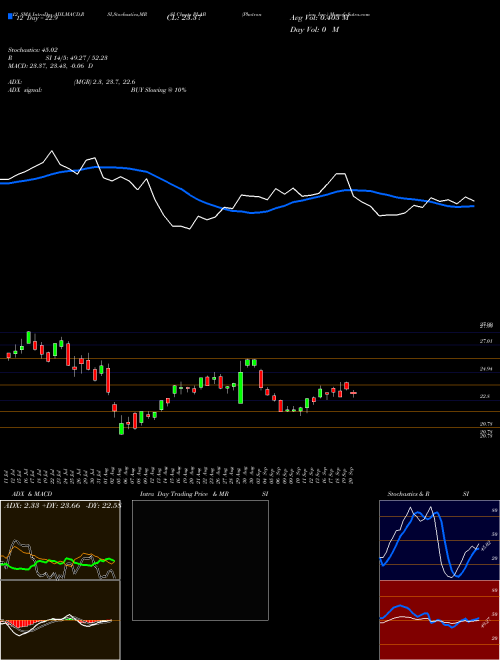
Task: Click the 'MACD: 23.37, 23.43, -0.06 D' line
Action: (51, 66)
